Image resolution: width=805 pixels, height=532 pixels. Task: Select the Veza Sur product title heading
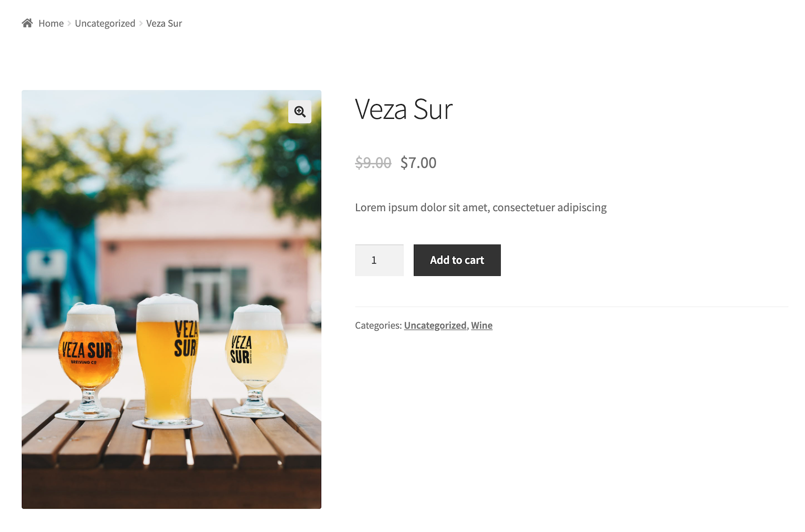403,109
